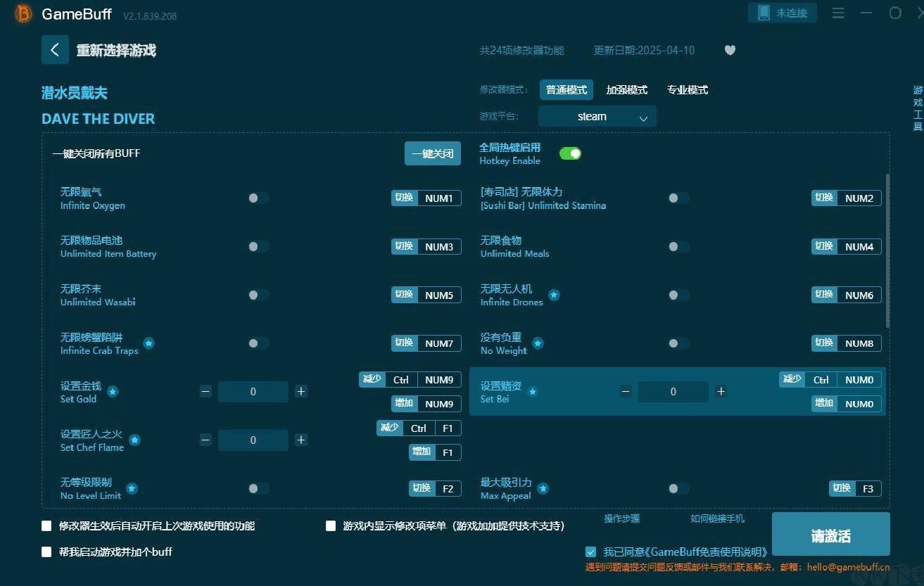The width and height of the screenshot is (924, 586).
Task: Toggle No Weight switch
Action: pos(678,343)
